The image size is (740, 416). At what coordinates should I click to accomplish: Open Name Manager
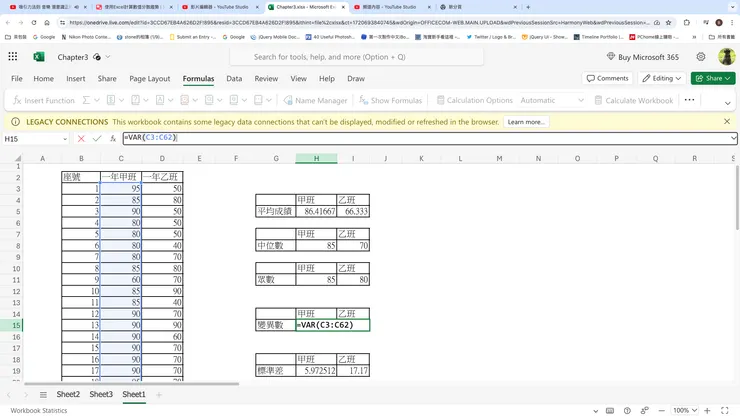pos(316,100)
